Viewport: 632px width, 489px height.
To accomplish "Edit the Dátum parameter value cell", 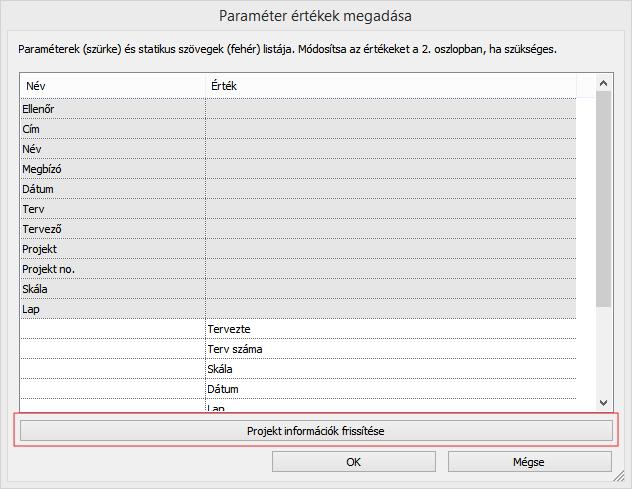I will pyautogui.click(x=391, y=189).
